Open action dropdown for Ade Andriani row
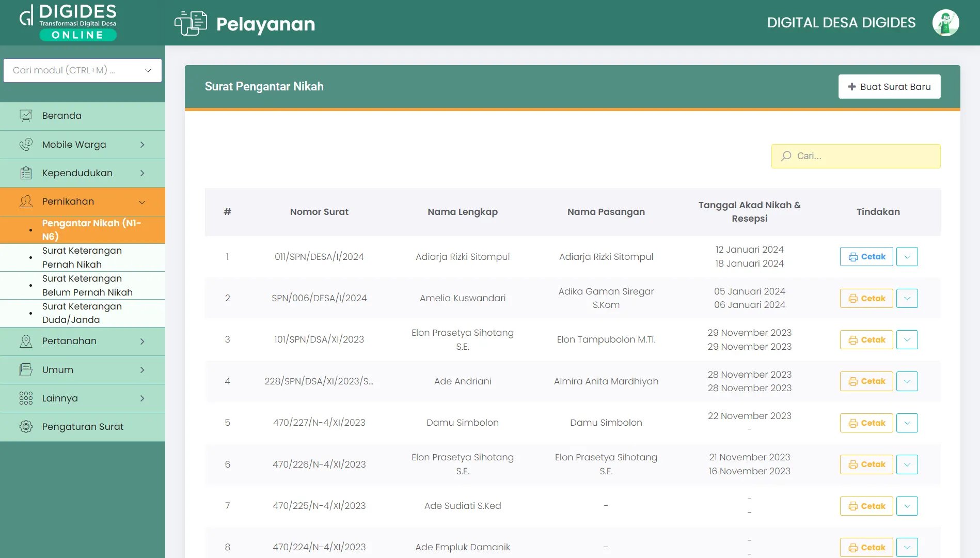This screenshot has width=980, height=558. click(x=907, y=381)
